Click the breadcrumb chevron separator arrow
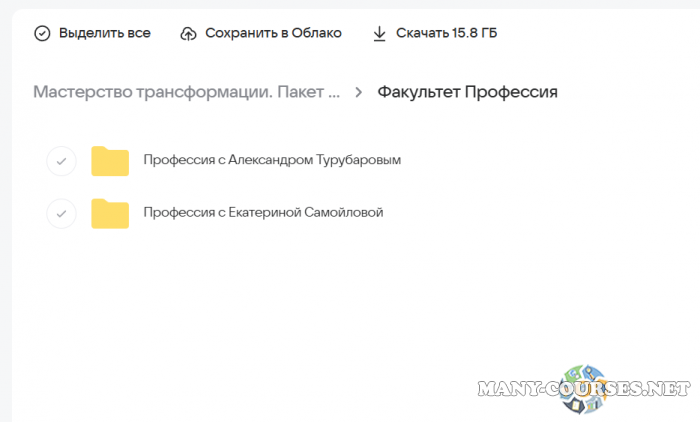 pyautogui.click(x=358, y=93)
